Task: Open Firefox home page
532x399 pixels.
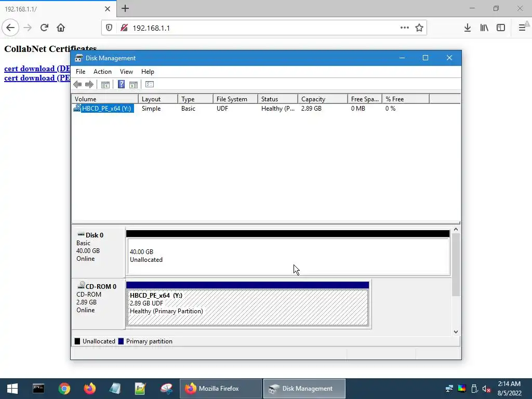Action: pos(61,28)
